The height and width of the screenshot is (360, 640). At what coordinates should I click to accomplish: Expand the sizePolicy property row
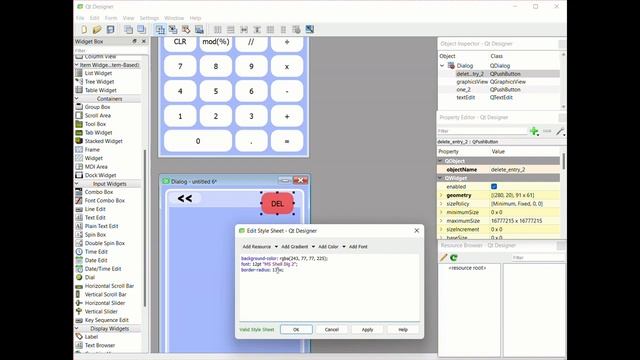tap(441, 204)
